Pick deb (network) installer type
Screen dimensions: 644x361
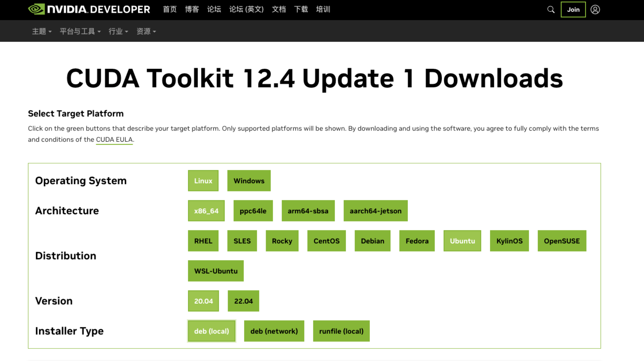274,331
